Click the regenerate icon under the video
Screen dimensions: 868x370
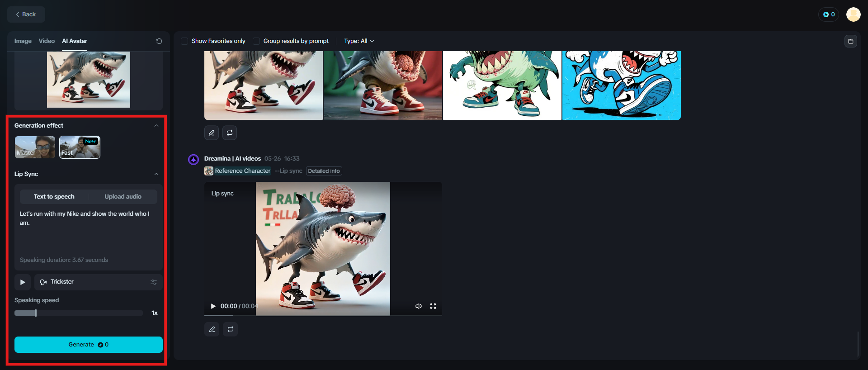[x=230, y=329]
